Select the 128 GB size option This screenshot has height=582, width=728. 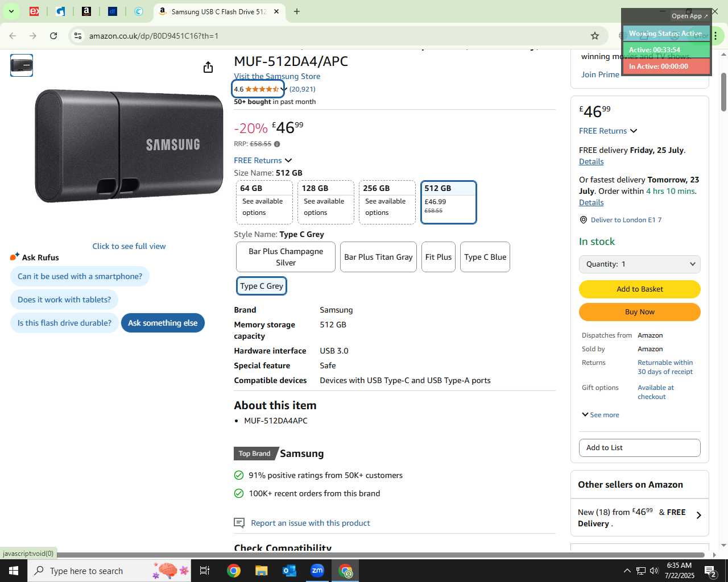[325, 202]
